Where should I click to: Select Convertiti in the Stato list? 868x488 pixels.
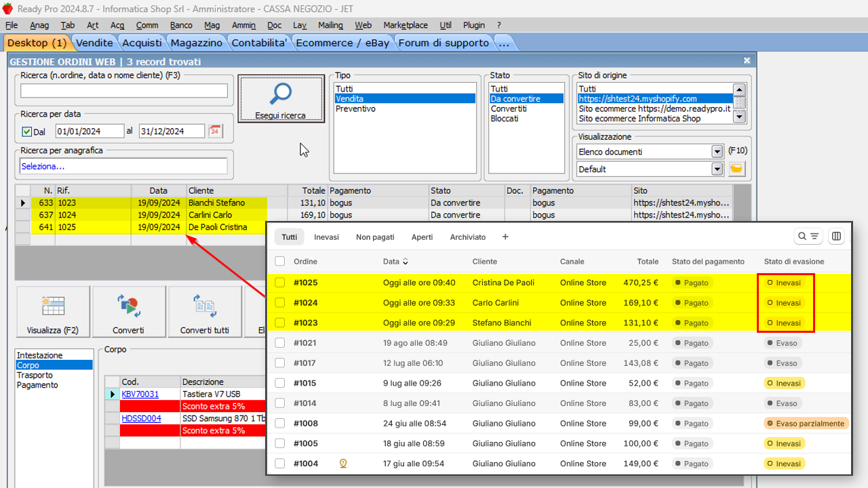pyautogui.click(x=526, y=108)
